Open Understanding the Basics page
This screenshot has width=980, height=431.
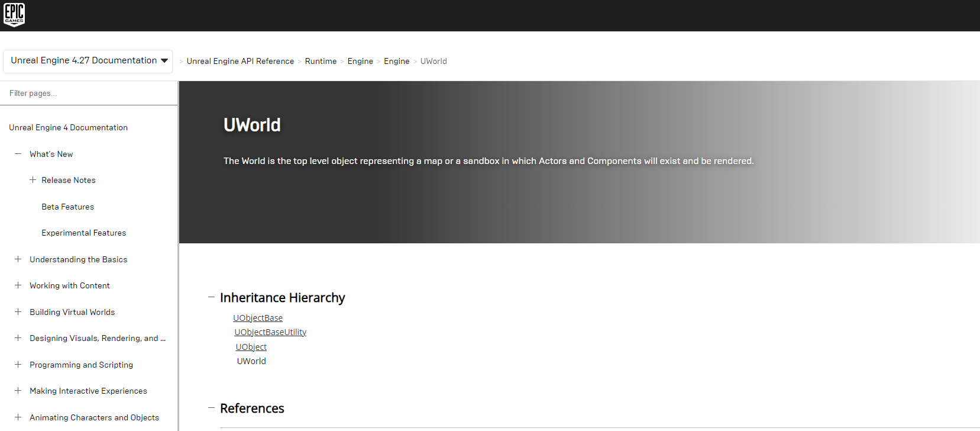tap(79, 259)
